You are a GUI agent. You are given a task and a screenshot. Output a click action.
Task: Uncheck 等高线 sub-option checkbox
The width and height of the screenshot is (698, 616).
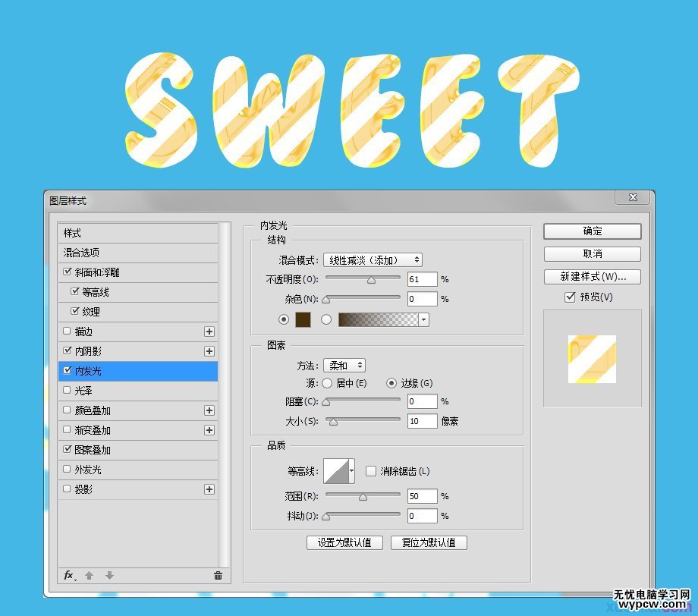(x=75, y=291)
